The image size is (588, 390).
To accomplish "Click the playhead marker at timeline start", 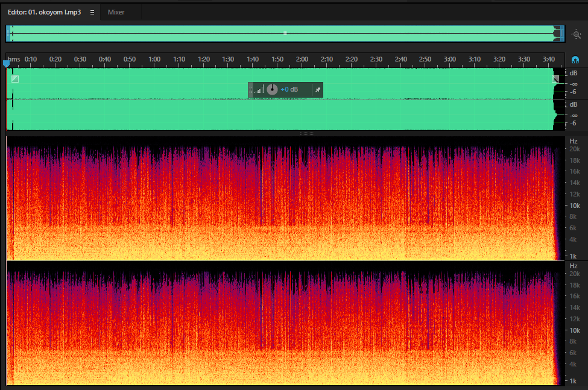I will (7, 64).
